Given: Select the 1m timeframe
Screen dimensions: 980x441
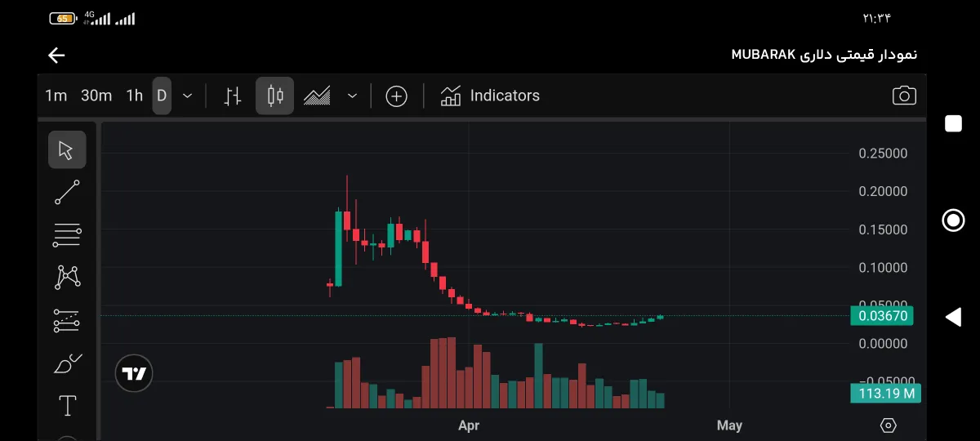Looking at the screenshot, I should [x=56, y=96].
